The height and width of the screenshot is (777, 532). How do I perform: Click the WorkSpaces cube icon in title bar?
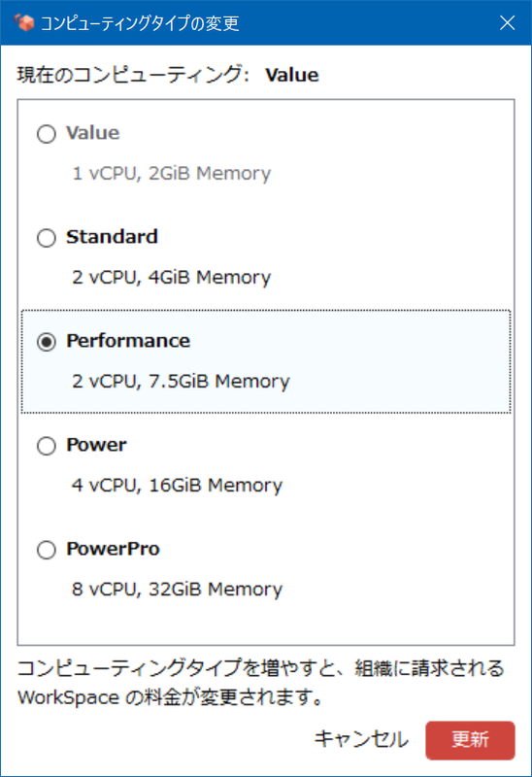24,22
